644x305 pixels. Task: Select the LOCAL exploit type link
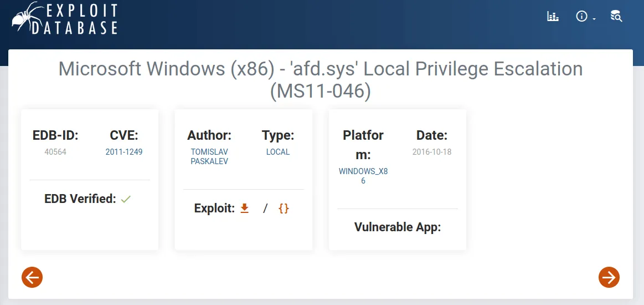pyautogui.click(x=278, y=152)
